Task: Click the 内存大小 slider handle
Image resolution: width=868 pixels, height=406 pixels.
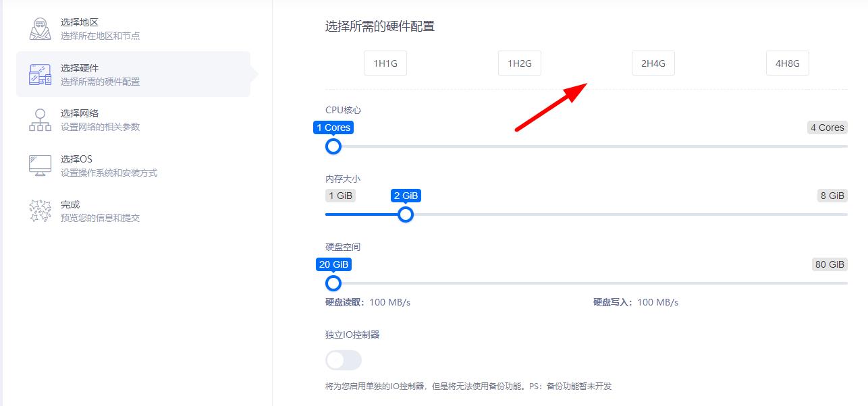Action: [405, 214]
